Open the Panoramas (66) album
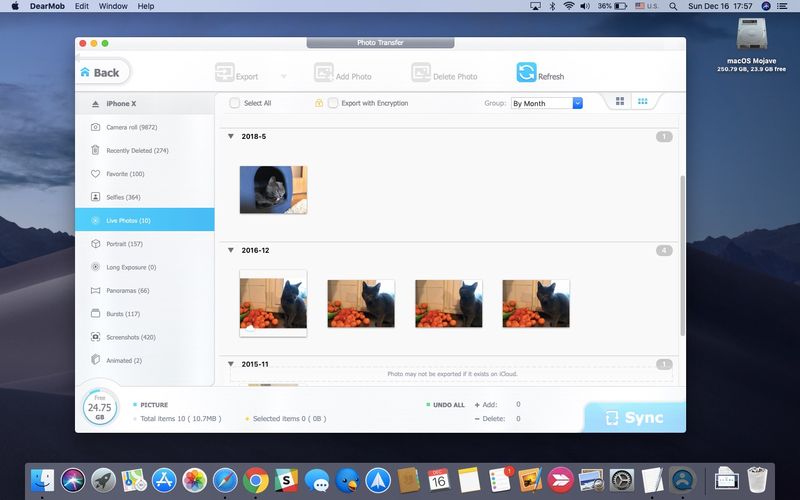 click(x=145, y=290)
